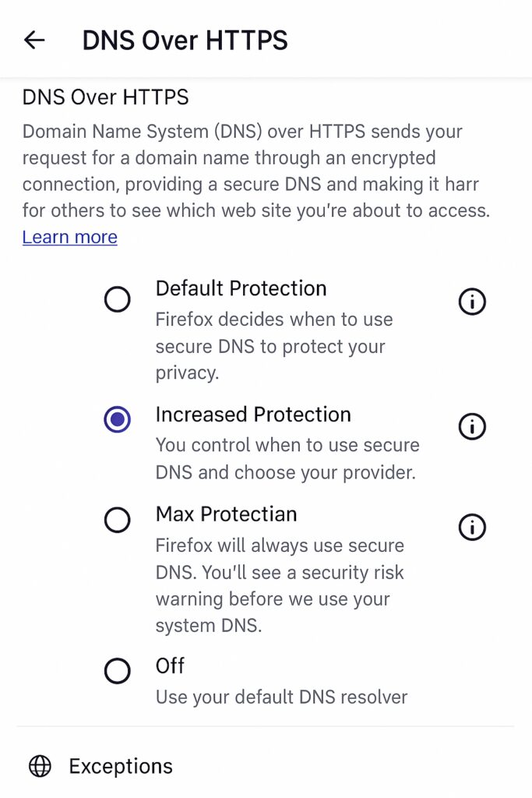Open info icon for Increased Protection
Screen dimensions: 532x798
click(x=472, y=426)
